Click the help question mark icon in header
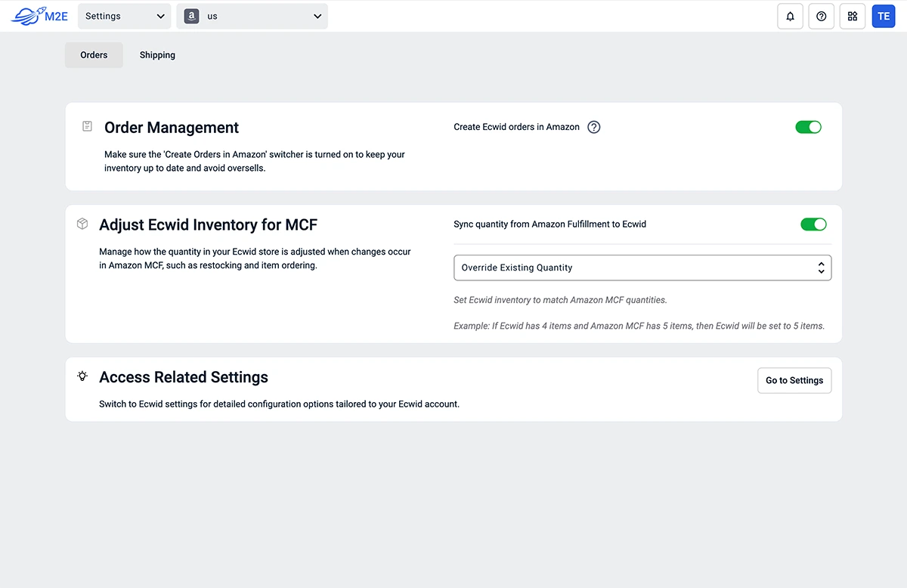Viewport: 907px width, 588px height. tap(822, 17)
